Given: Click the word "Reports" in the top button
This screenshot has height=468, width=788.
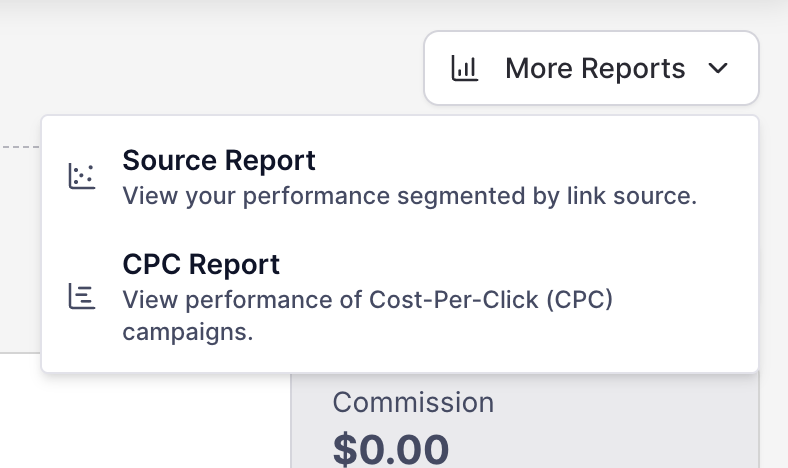Looking at the screenshot, I should coord(636,68).
